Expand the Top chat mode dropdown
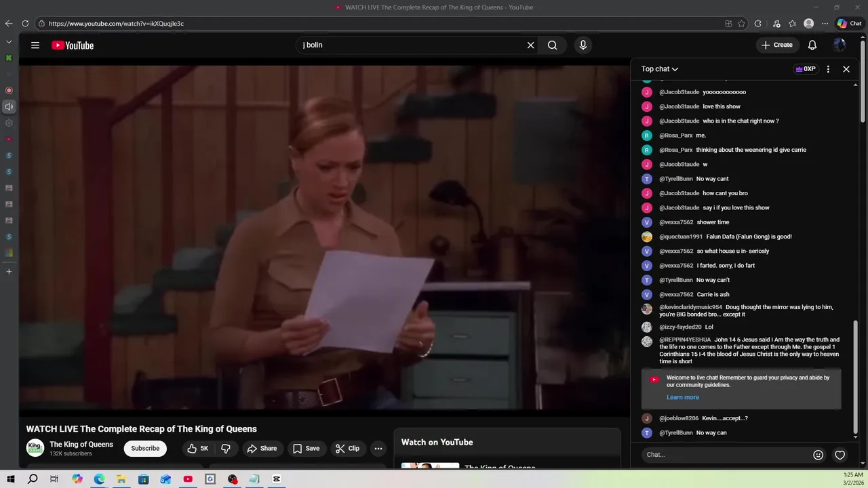The height and width of the screenshot is (488, 868). [660, 69]
